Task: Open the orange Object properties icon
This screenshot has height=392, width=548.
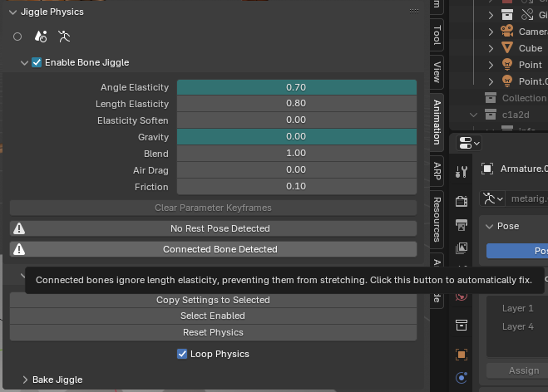Action: 462,355
